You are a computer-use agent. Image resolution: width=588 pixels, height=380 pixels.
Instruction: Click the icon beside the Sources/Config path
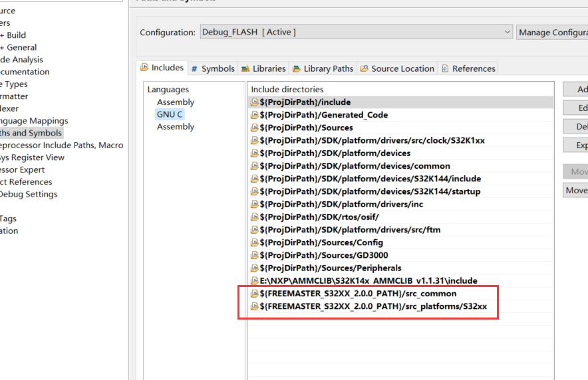[x=254, y=242]
